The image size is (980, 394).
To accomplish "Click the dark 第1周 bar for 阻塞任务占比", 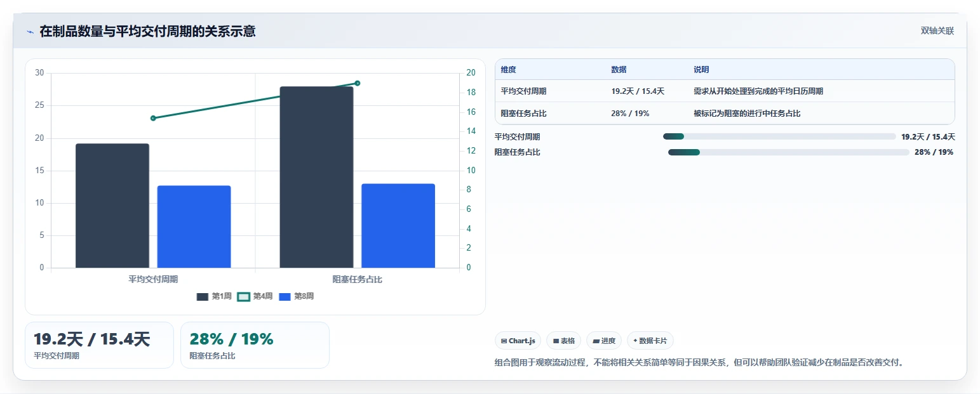I will pos(316,177).
